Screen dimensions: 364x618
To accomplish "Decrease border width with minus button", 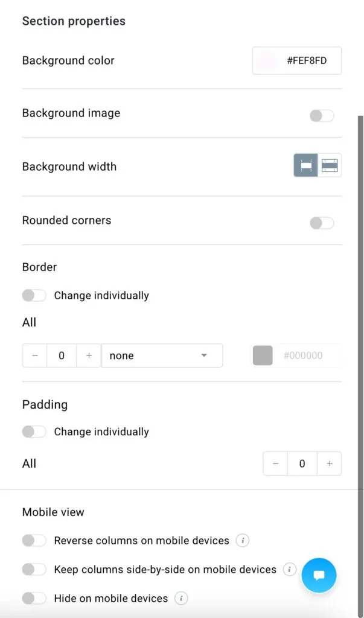I will [34, 355].
